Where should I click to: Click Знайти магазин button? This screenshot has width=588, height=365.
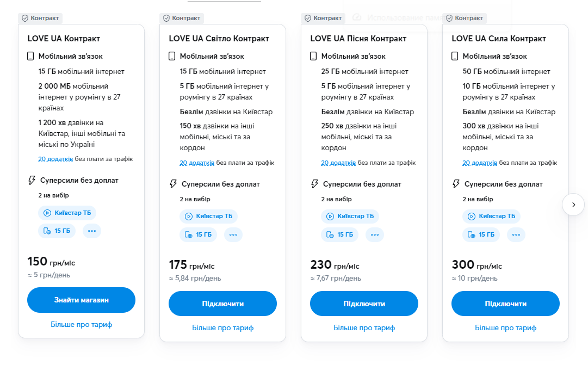[x=81, y=300]
